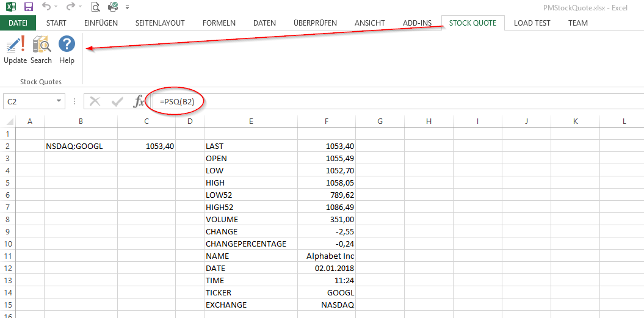Click the formula bar containing =PSQ(B2)
Screen dimensions: 644x318
(366, 101)
